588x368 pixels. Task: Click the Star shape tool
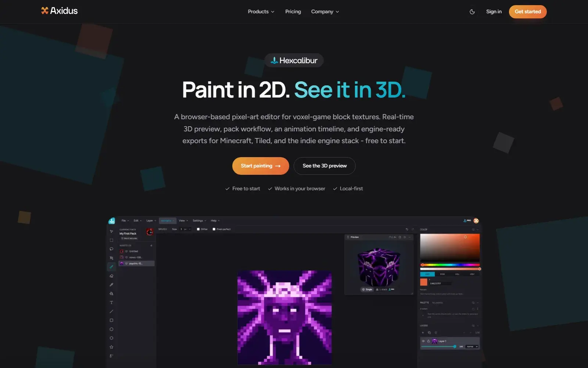[x=111, y=347]
